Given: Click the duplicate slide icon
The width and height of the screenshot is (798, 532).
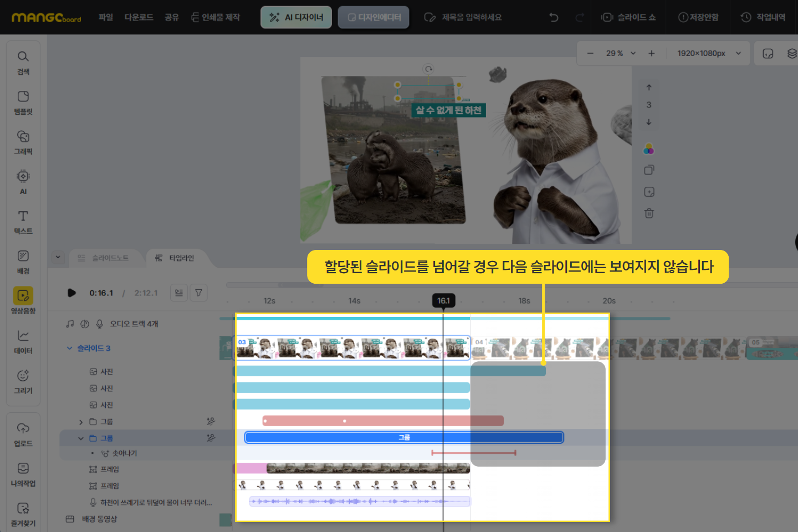Looking at the screenshot, I should click(649, 170).
